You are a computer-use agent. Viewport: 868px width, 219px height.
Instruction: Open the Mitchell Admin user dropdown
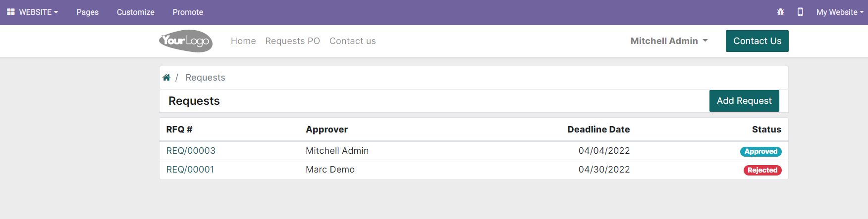[x=669, y=41]
